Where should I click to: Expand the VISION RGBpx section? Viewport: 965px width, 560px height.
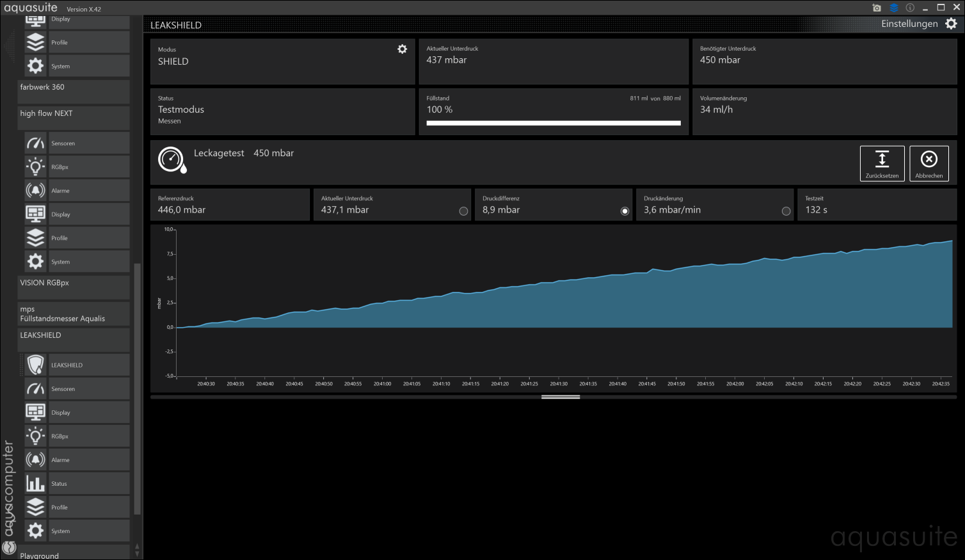(74, 287)
